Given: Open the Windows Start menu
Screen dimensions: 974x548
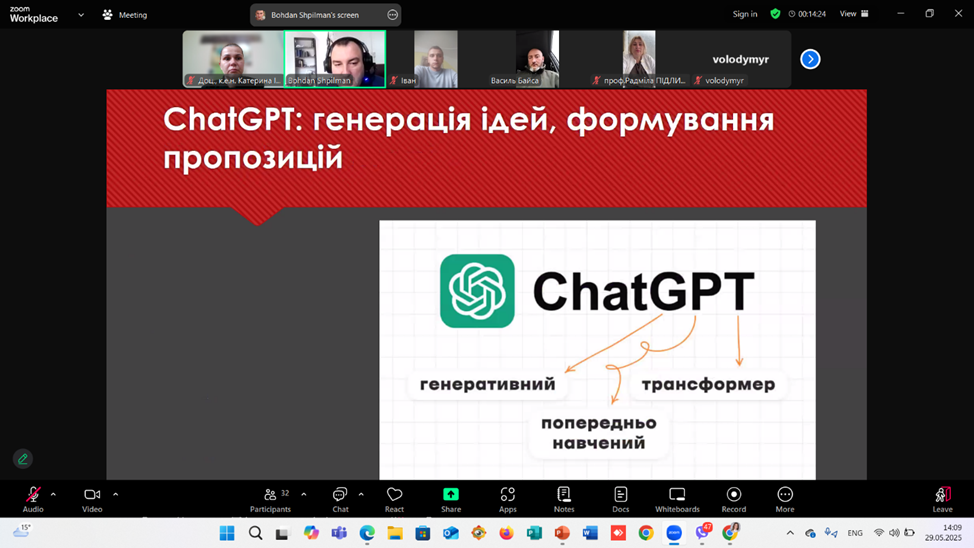Looking at the screenshot, I should pos(227,533).
